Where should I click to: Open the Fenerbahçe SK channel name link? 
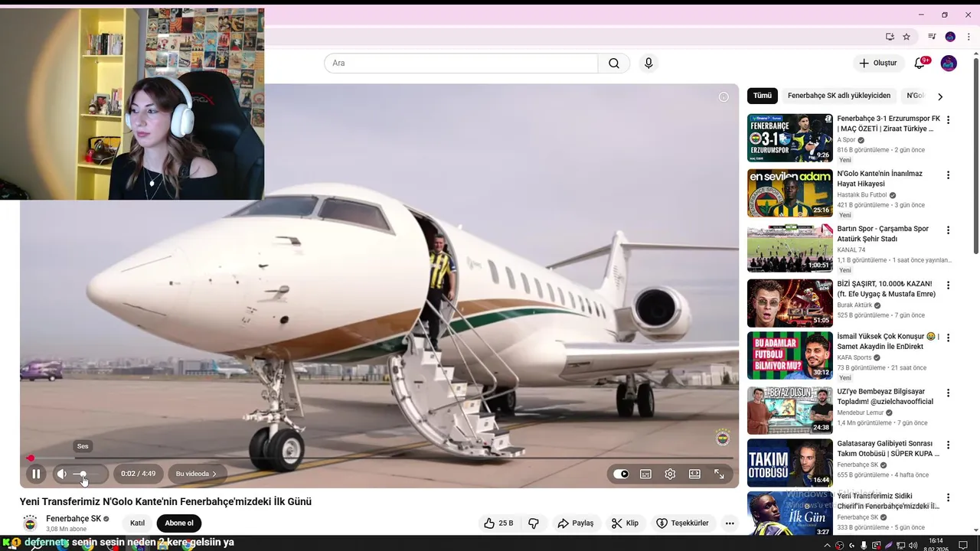pos(73,519)
